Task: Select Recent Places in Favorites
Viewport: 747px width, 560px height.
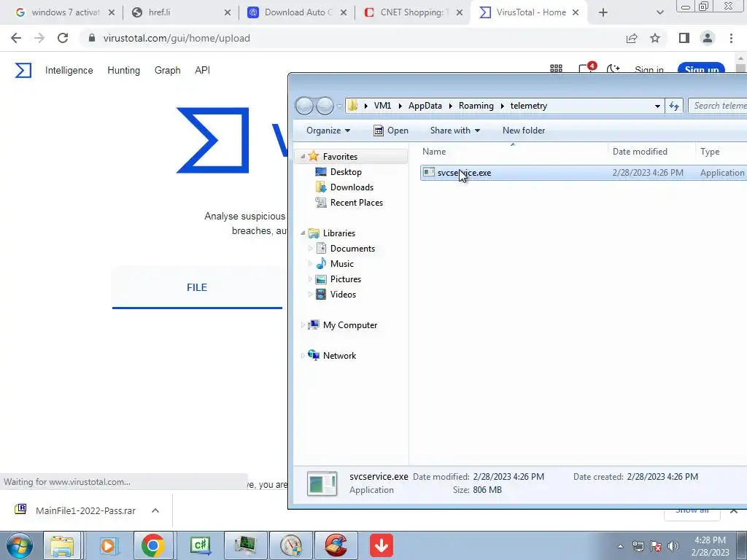Action: point(356,203)
